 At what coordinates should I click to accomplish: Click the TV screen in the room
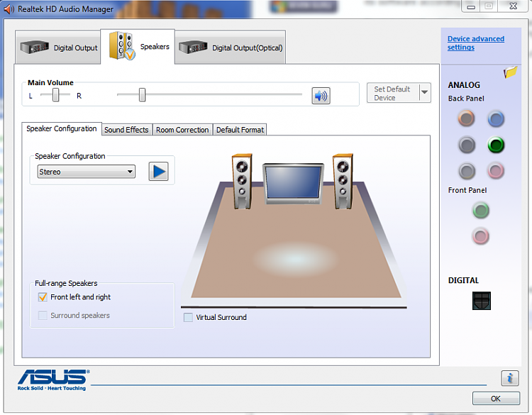tap(294, 184)
